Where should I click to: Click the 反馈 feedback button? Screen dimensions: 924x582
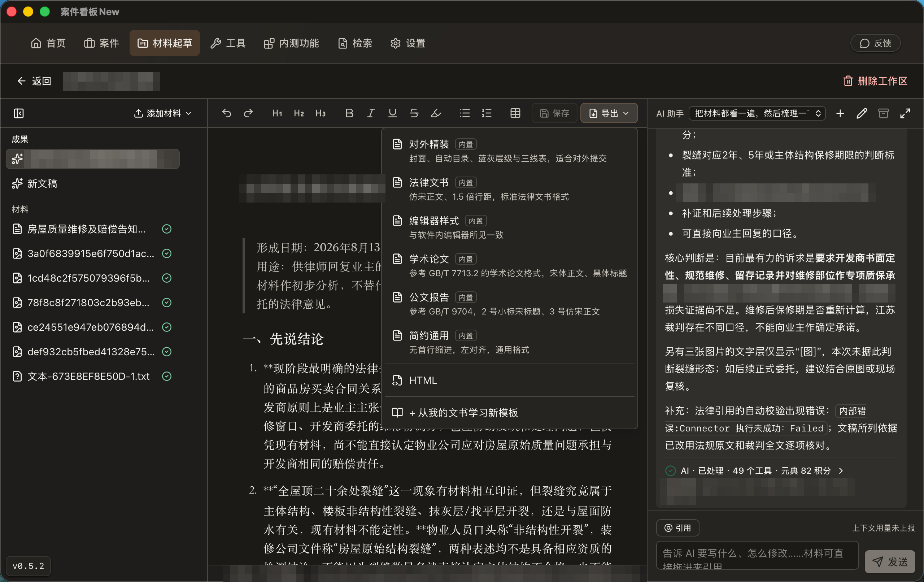coord(875,43)
